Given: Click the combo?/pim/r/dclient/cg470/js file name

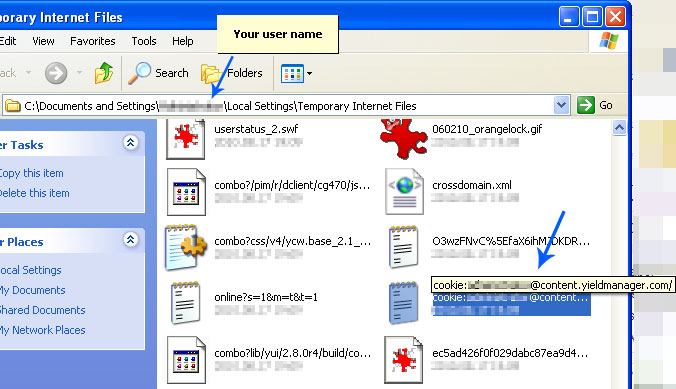Looking at the screenshot, I should click(292, 185).
